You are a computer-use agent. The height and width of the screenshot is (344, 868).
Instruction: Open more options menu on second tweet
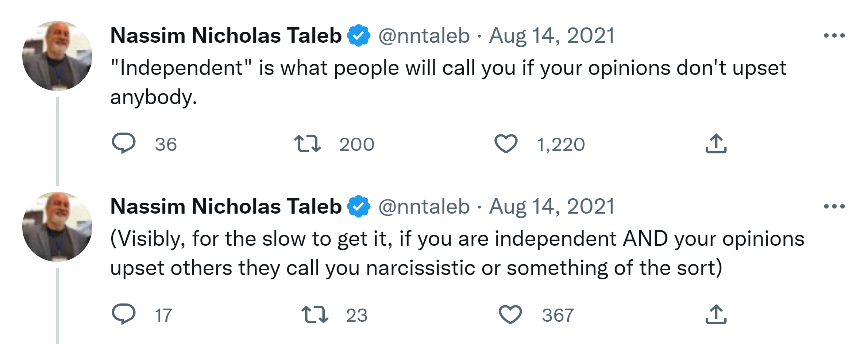834,207
